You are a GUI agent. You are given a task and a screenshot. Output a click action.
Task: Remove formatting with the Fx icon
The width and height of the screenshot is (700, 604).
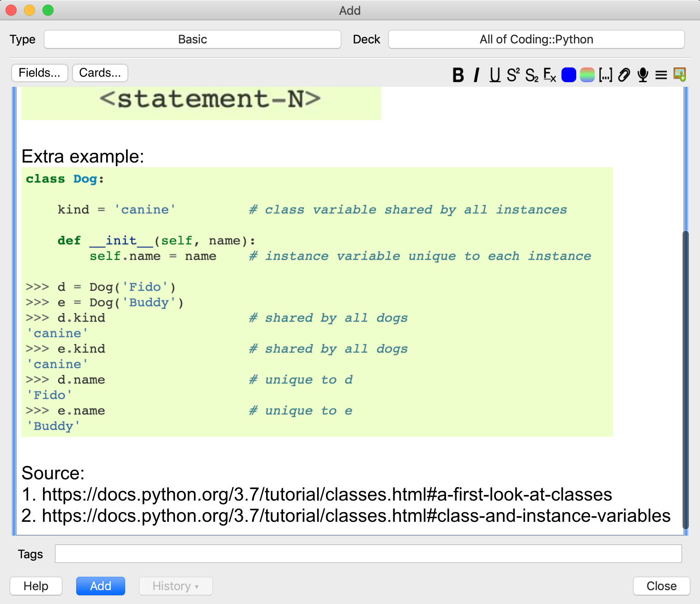pos(549,75)
